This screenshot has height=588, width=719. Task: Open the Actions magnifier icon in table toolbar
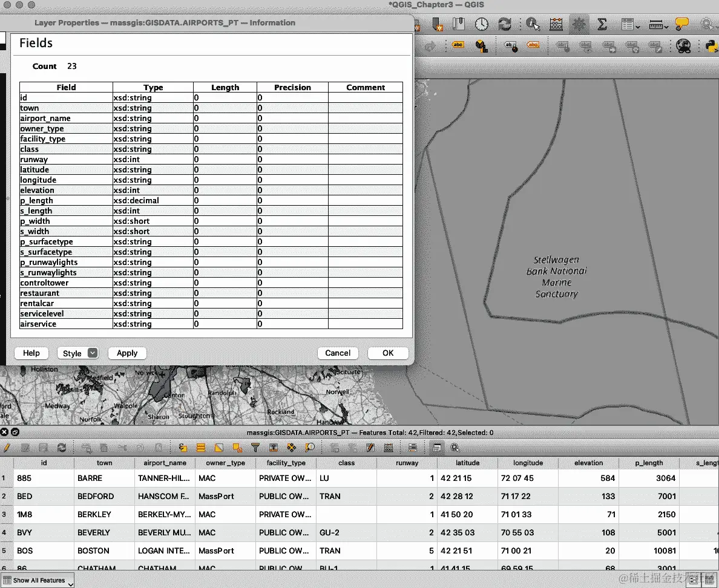click(455, 448)
